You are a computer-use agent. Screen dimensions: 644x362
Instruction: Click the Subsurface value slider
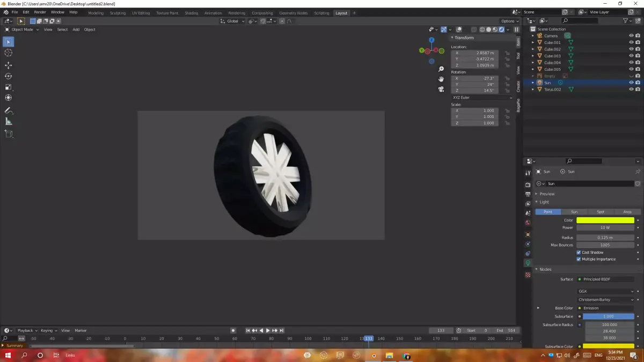click(609, 316)
